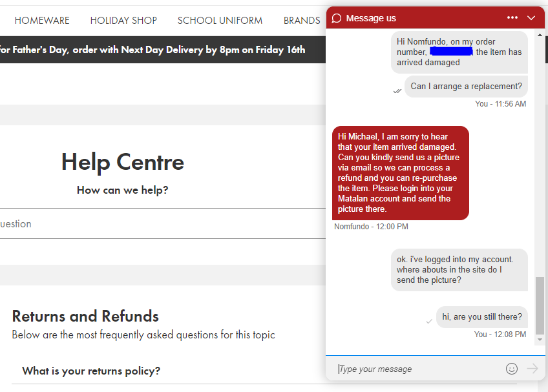The width and height of the screenshot is (548, 392).
Task: Click the Father's Day delivery banner
Action: point(162,50)
